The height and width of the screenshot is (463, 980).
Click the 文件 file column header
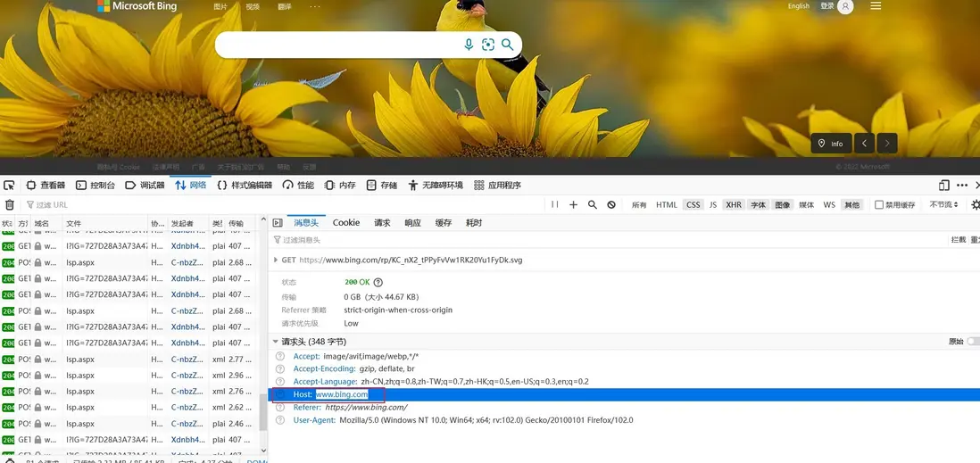pyautogui.click(x=105, y=223)
